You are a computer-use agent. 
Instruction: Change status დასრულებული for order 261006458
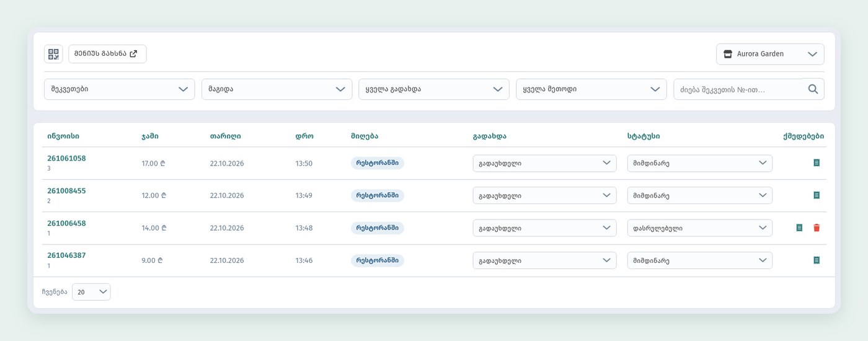699,228
